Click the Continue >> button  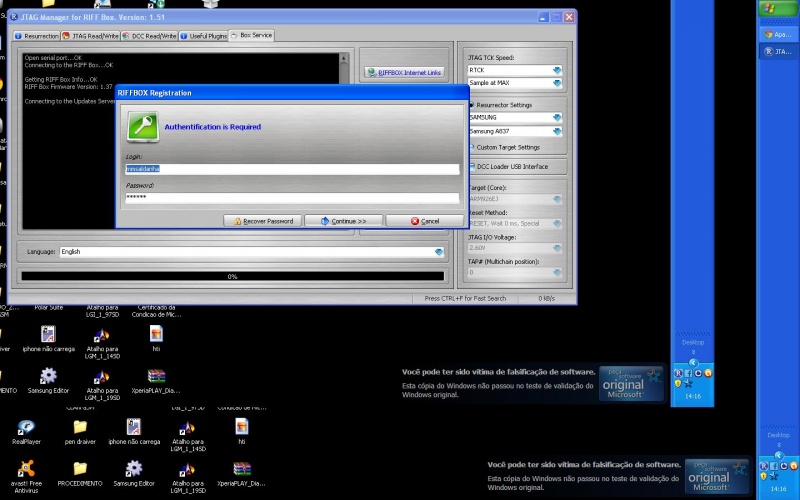coord(343,221)
